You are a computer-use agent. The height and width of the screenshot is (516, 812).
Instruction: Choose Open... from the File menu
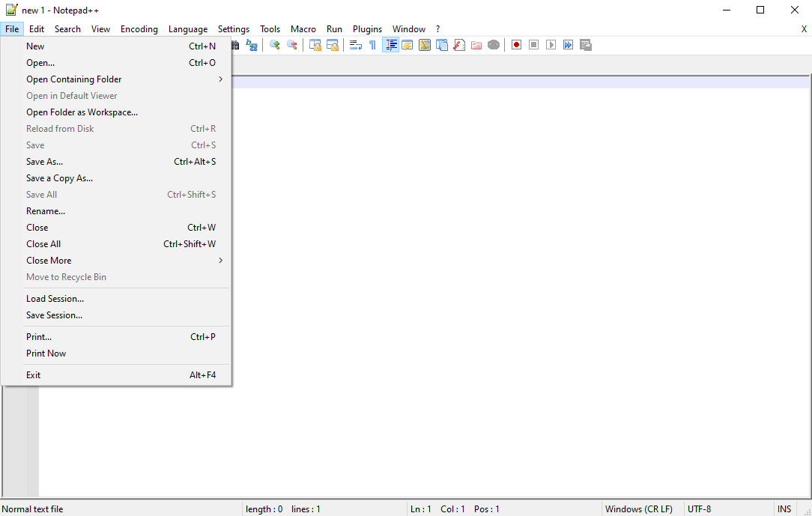(x=116, y=63)
